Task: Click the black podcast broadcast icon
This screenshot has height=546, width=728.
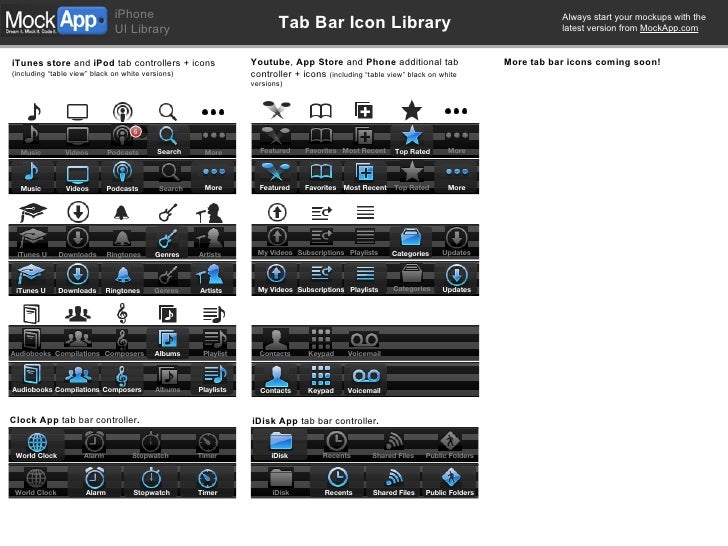Action: (123, 111)
